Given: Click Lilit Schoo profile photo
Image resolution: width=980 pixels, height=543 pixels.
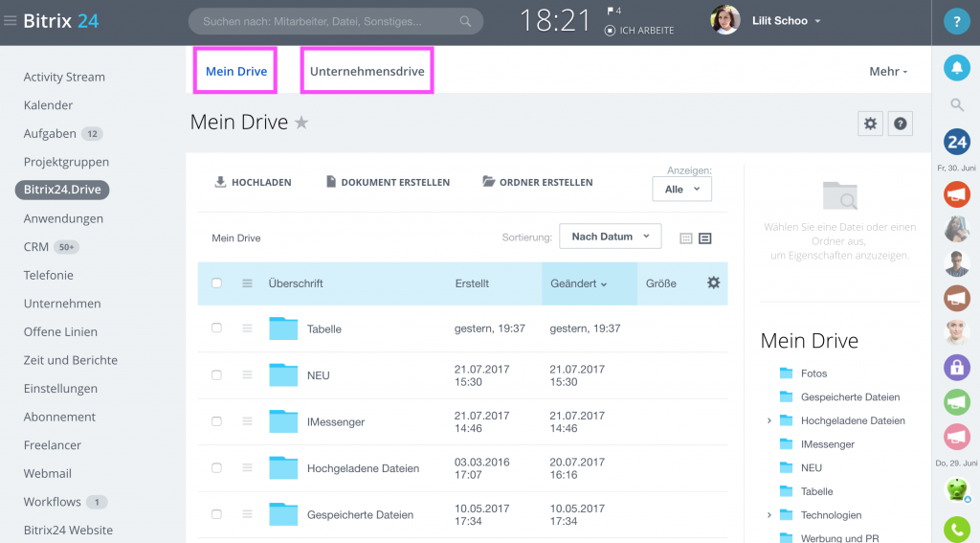Looking at the screenshot, I should (x=725, y=20).
